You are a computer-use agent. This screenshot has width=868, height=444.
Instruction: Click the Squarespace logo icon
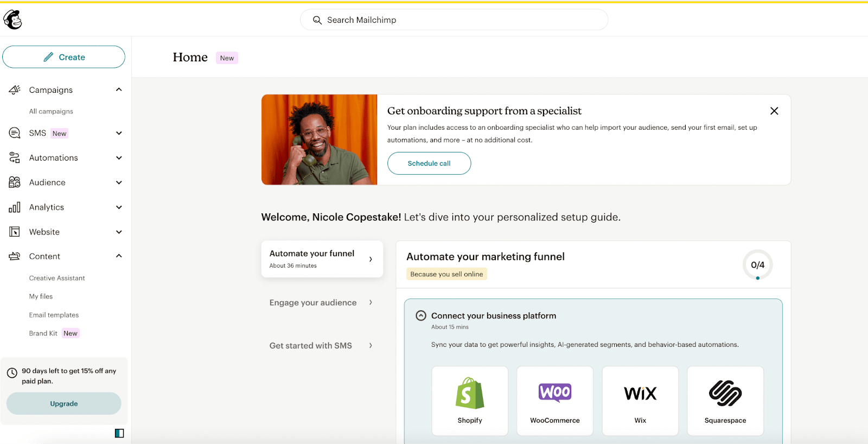pyautogui.click(x=725, y=393)
